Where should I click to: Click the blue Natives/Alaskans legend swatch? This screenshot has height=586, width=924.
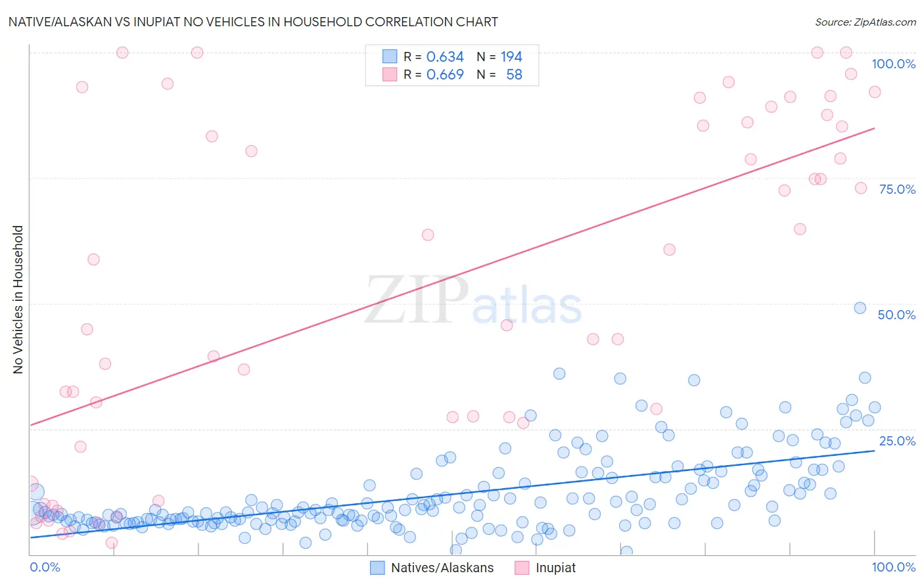[x=377, y=568]
